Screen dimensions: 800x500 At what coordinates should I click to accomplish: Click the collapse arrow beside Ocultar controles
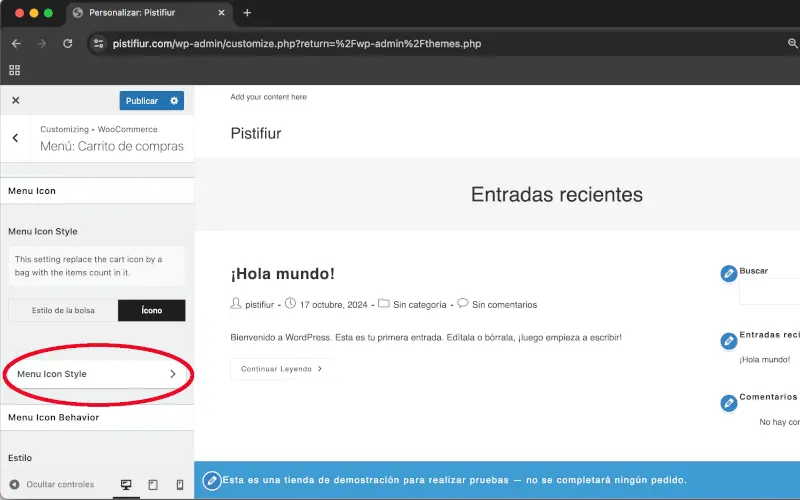pos(14,484)
